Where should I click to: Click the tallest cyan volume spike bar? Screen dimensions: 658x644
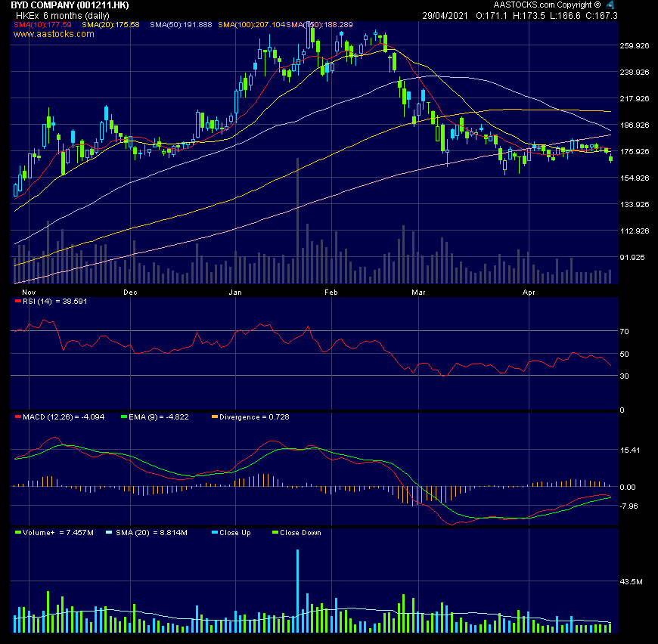297,591
